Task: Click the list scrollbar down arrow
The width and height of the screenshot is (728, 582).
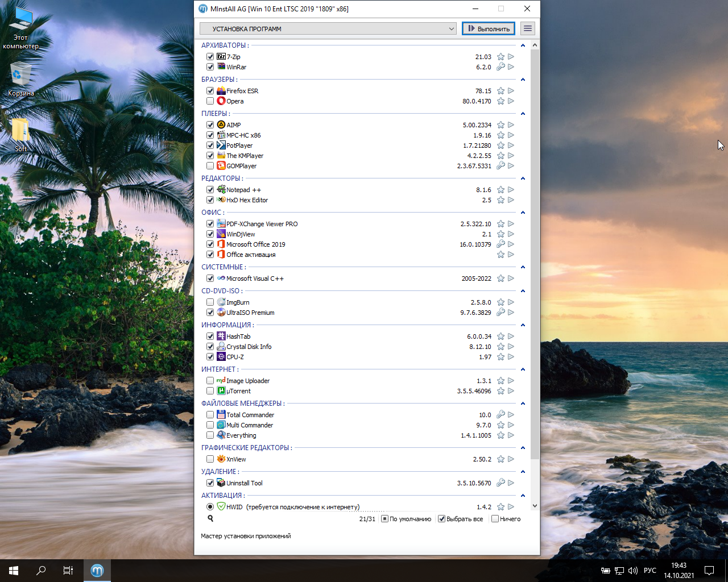Action: click(x=535, y=506)
